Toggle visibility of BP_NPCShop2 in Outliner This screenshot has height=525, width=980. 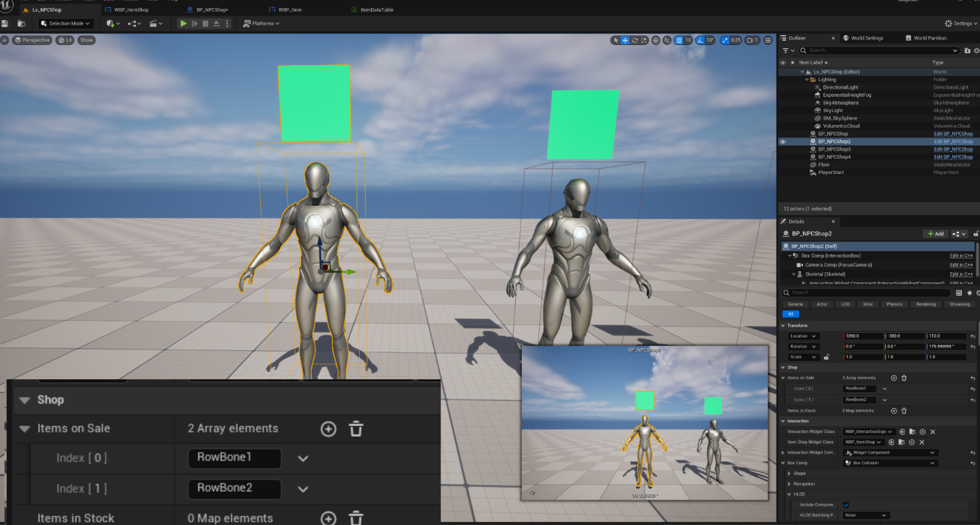783,141
